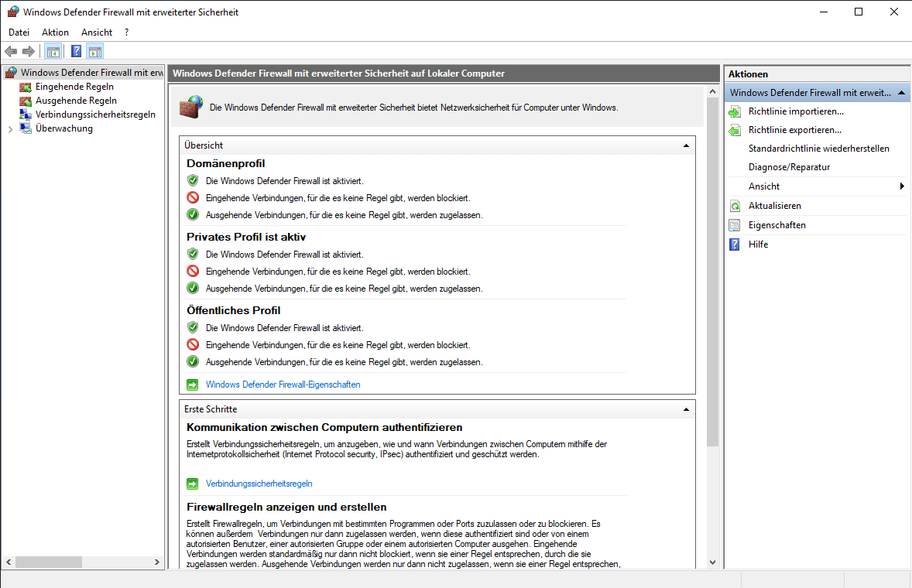Open Windows Defender Firewall-Eigenschaften link
Screen dimensions: 912x588
283,385
